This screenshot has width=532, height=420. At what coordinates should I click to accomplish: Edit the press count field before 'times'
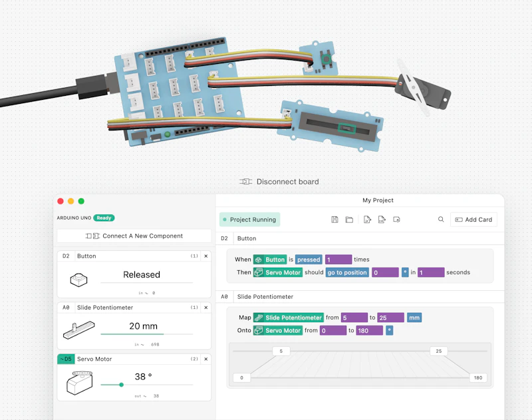[338, 260]
